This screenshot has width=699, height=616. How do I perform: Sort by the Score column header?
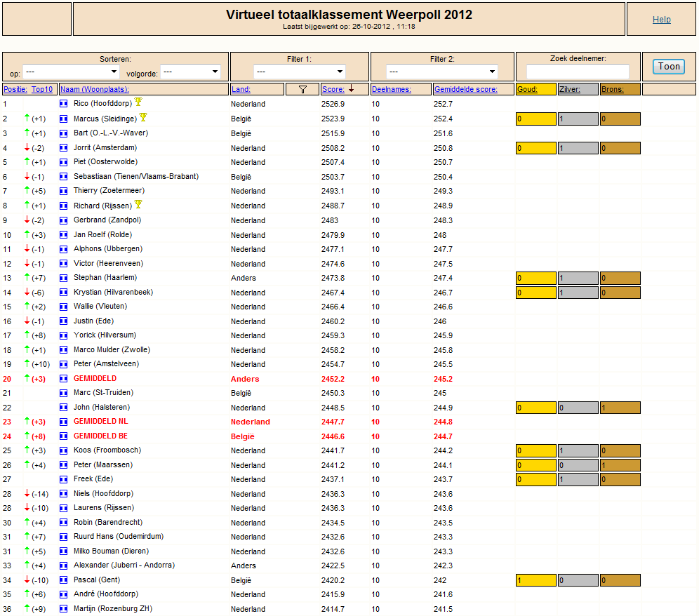[333, 89]
